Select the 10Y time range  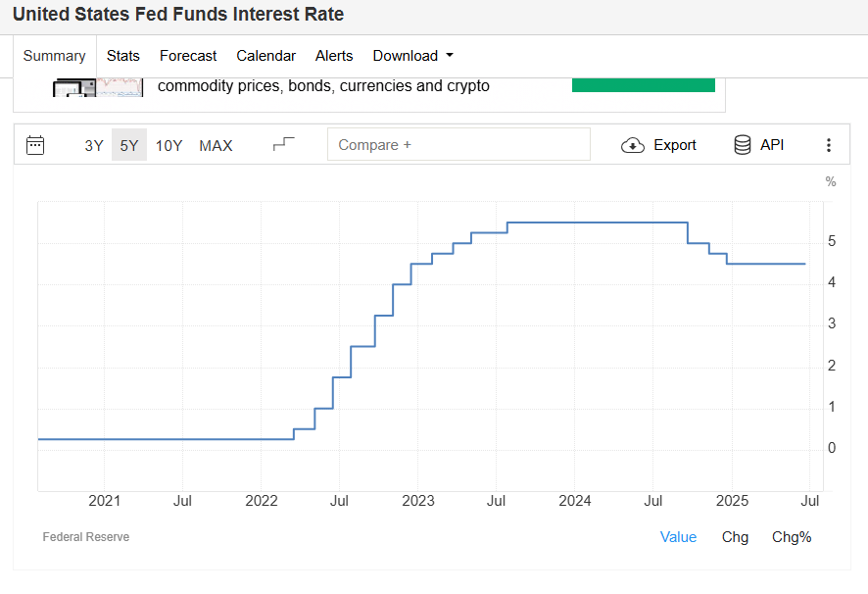[x=169, y=145]
